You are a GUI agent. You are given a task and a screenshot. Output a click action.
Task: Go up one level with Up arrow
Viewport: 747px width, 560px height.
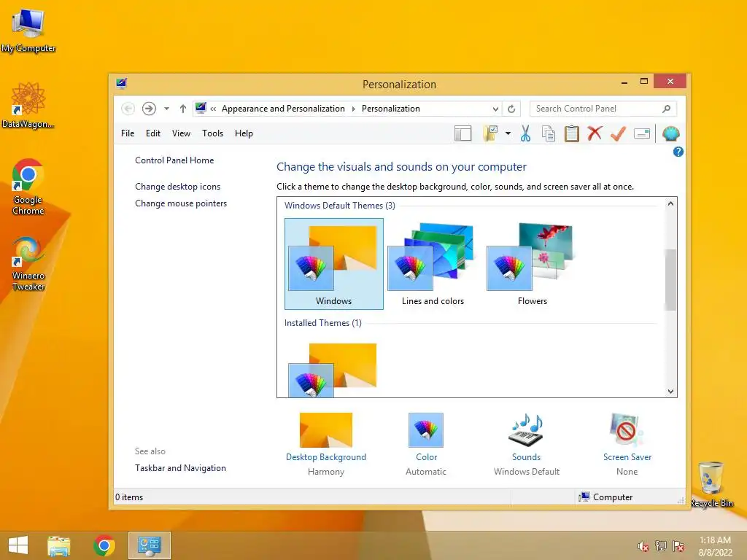point(183,109)
